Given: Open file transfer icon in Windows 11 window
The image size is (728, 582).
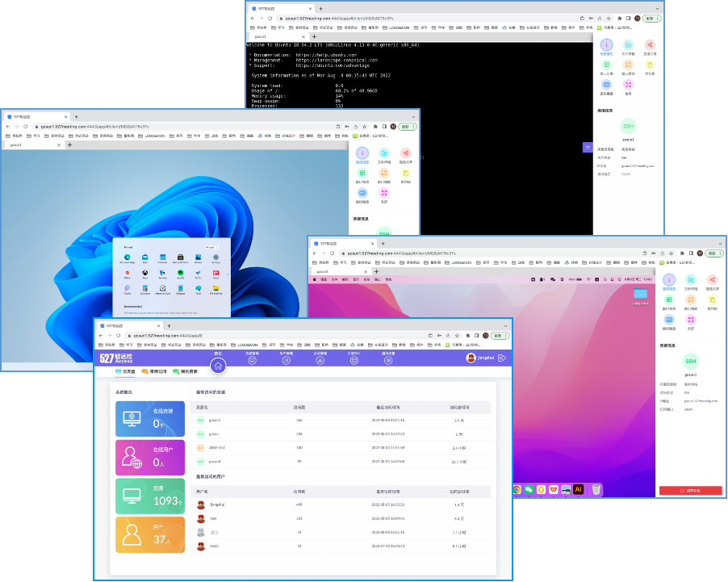Looking at the screenshot, I should [x=384, y=153].
